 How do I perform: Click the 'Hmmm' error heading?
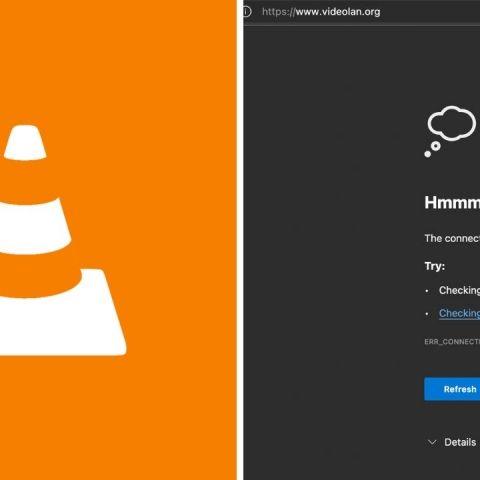pos(452,202)
